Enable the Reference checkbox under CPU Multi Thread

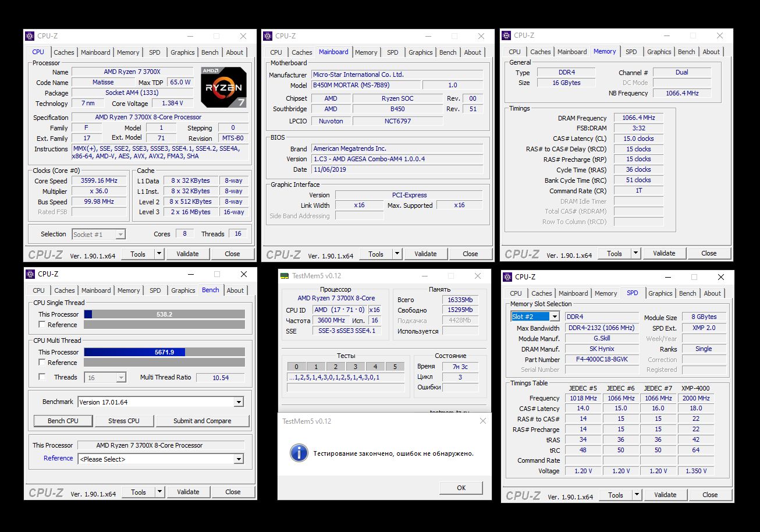click(x=42, y=363)
